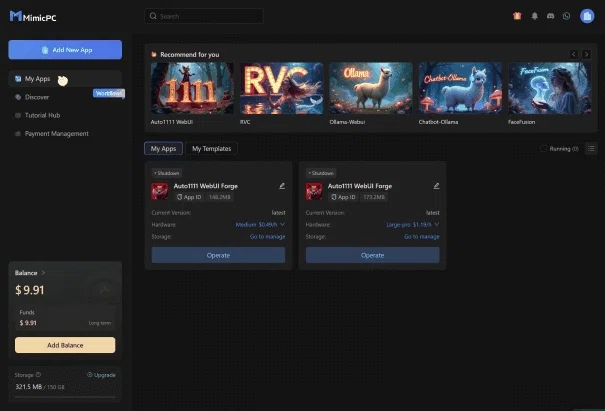Click the search magnifier icon
This screenshot has width=605, height=411.
[153, 16]
